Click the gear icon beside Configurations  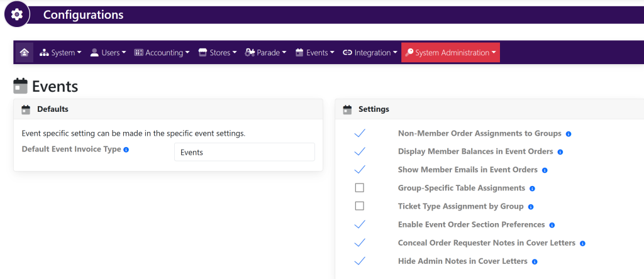click(17, 14)
